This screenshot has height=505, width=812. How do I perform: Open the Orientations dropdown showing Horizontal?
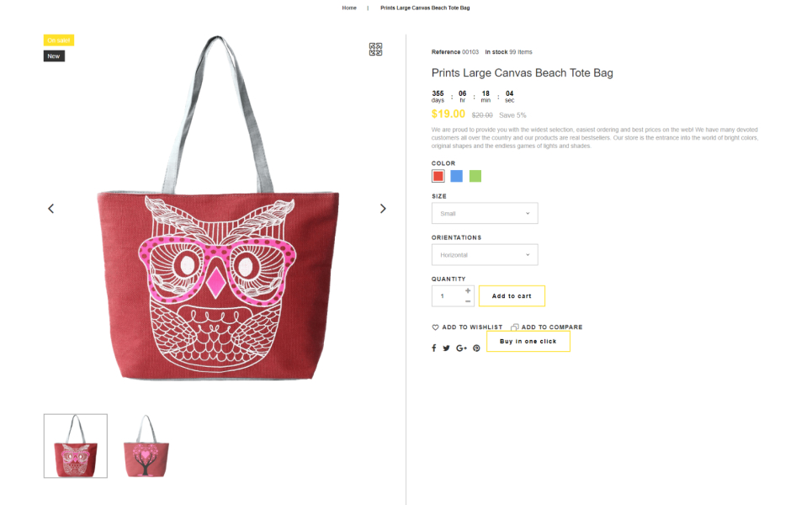(x=485, y=255)
